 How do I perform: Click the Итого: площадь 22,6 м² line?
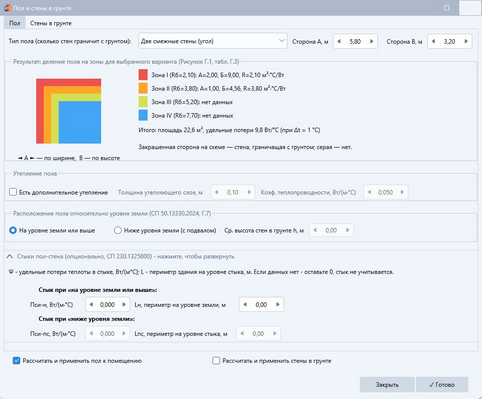coord(229,130)
